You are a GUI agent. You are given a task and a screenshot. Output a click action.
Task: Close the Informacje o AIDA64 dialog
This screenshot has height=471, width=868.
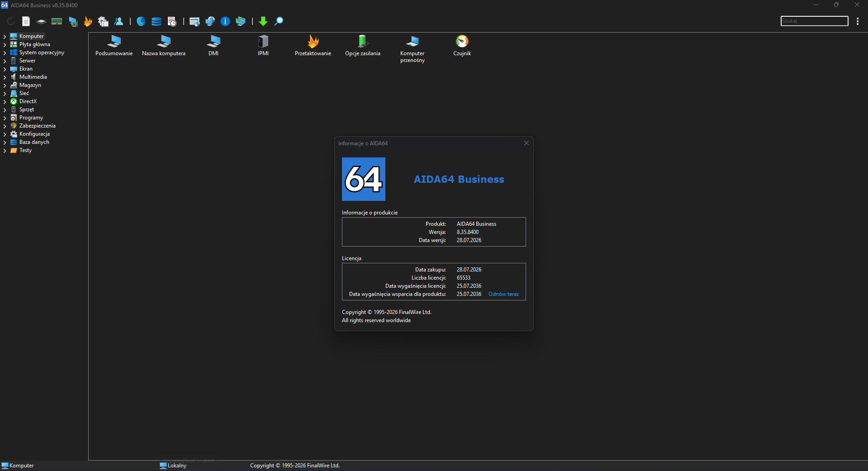click(526, 143)
